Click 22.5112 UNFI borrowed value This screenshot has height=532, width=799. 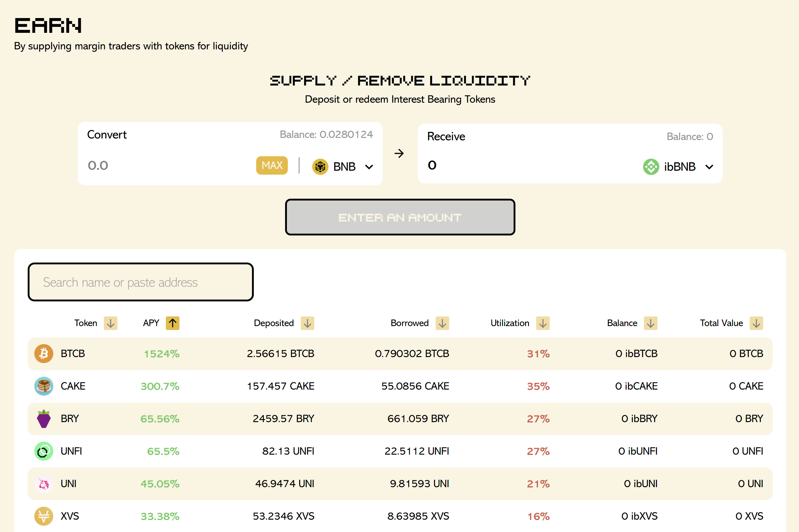[417, 451]
